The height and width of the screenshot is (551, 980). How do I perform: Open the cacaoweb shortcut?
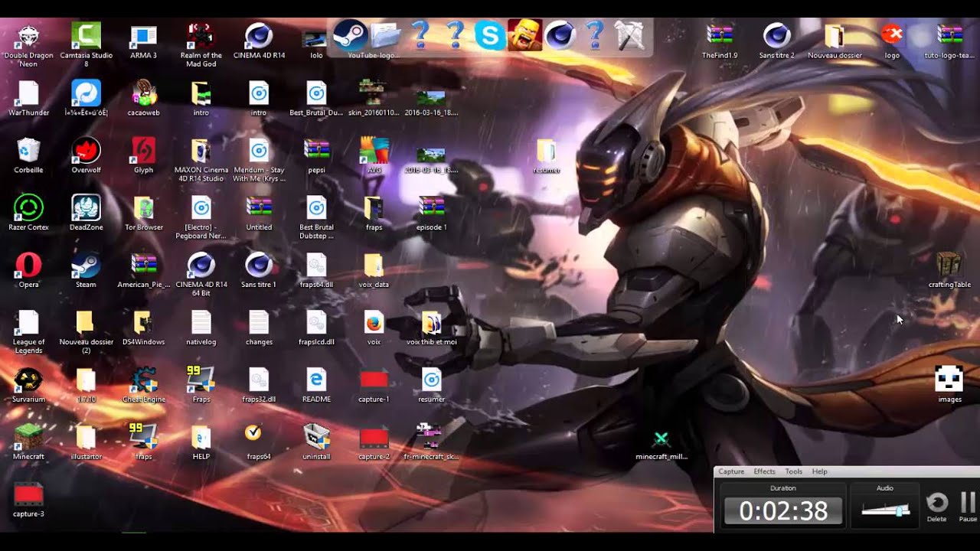pyautogui.click(x=143, y=93)
